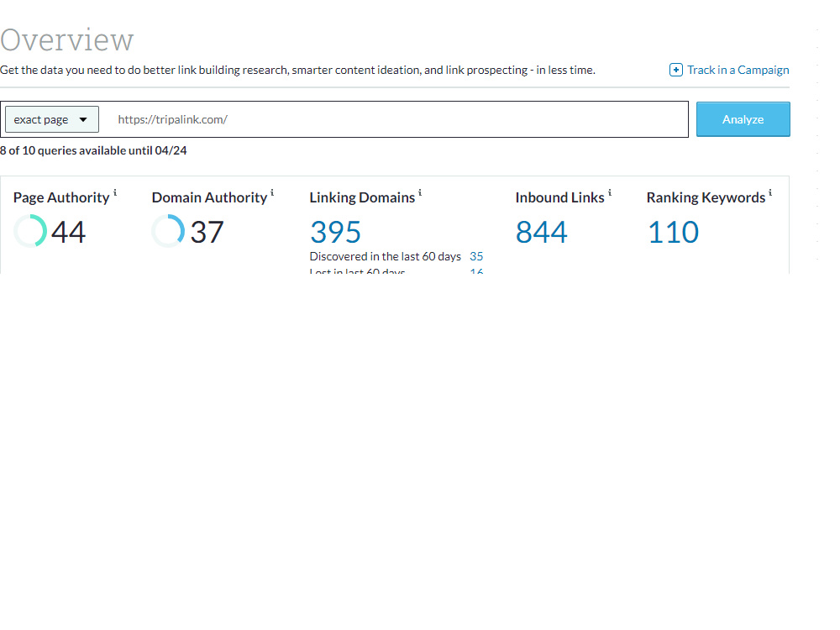Image resolution: width=840 pixels, height=630 pixels.
Task: Click the Domain Authority label
Action: coord(209,197)
